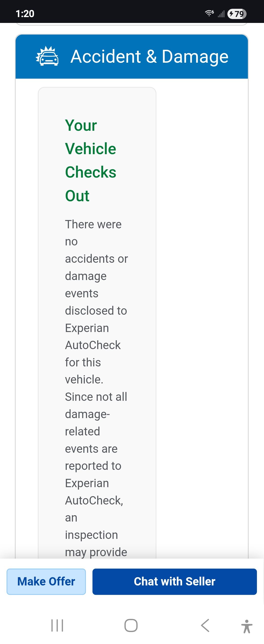Viewport: 264px width, 644px height.
Task: Open recent apps via navigation bar
Action: (x=57, y=625)
